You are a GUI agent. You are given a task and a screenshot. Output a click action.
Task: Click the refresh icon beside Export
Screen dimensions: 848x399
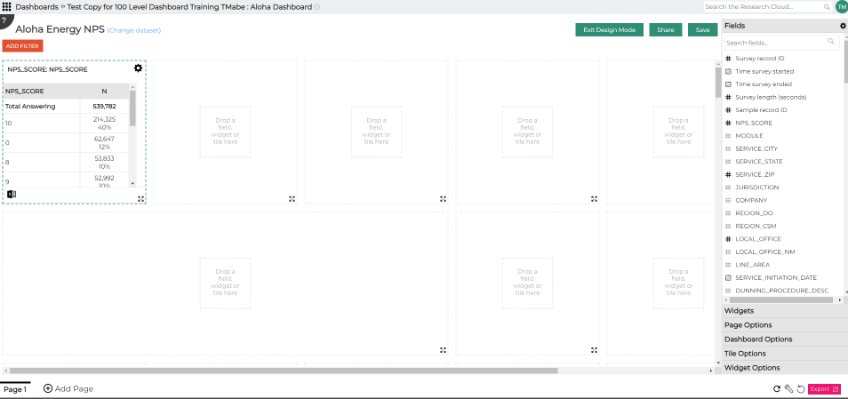(777, 389)
